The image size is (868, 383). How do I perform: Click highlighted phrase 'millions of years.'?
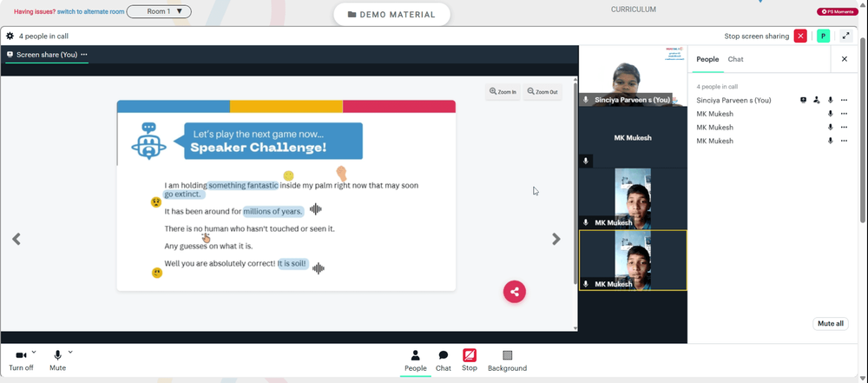(x=273, y=211)
